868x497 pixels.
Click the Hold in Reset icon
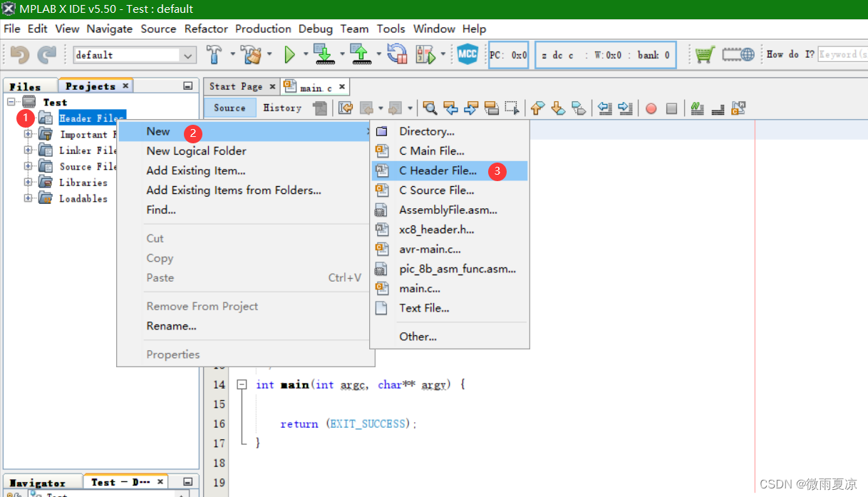tap(396, 55)
